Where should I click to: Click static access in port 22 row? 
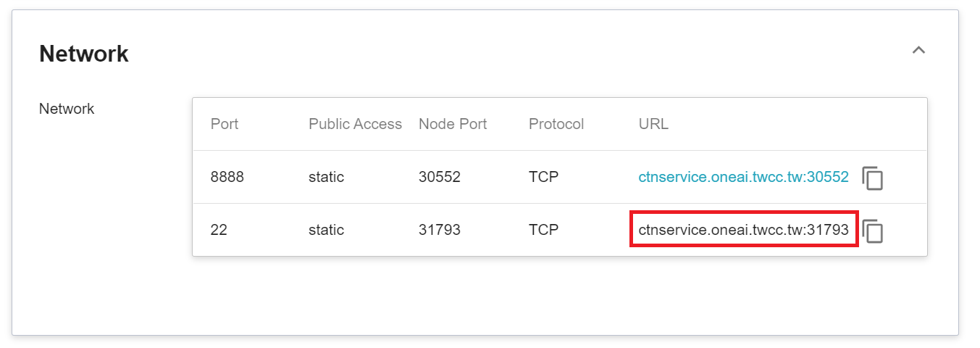(326, 230)
